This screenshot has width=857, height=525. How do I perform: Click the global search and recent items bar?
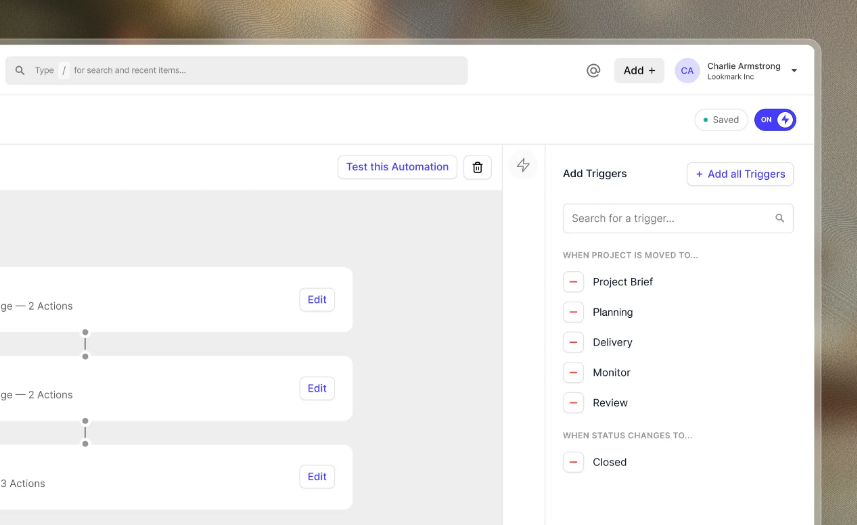[236, 70]
